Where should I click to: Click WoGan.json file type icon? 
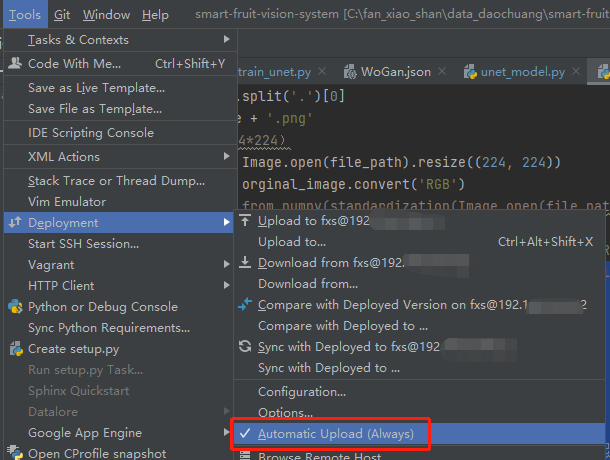coord(350,72)
